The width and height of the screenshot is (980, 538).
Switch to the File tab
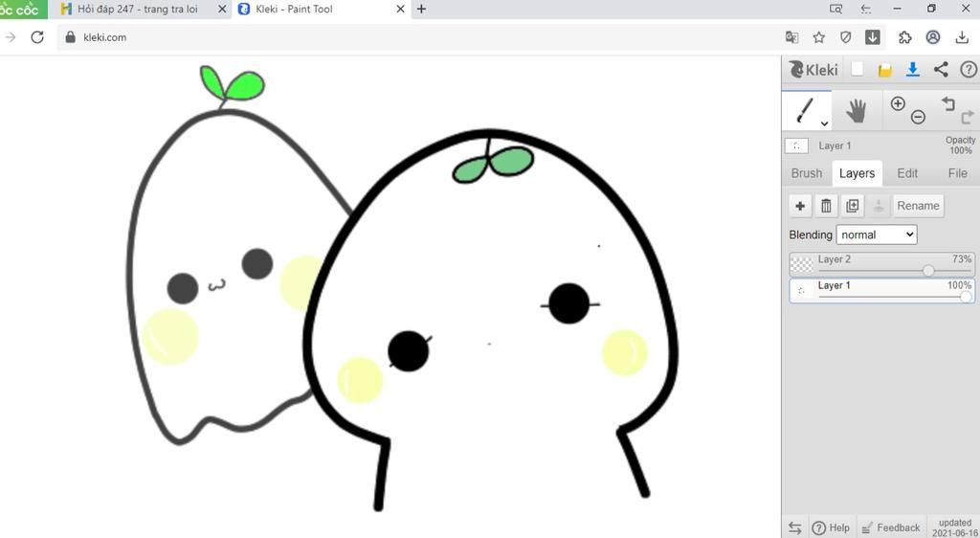coord(957,173)
